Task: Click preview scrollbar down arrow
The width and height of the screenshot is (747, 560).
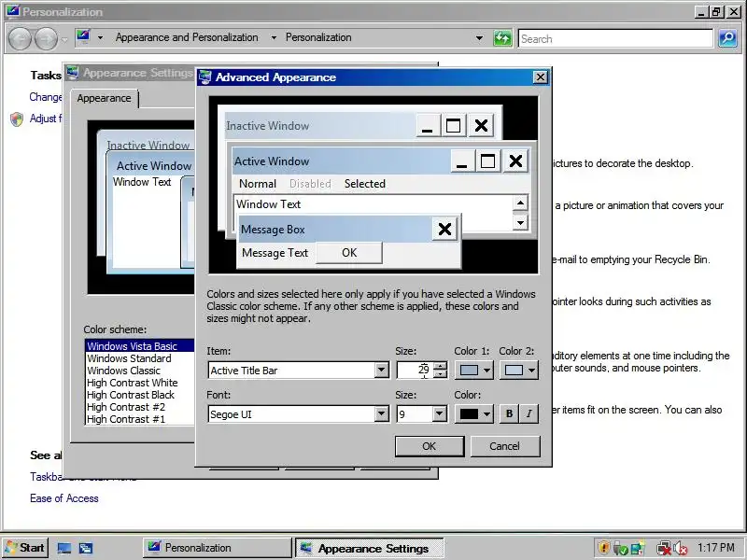Action: 520,222
